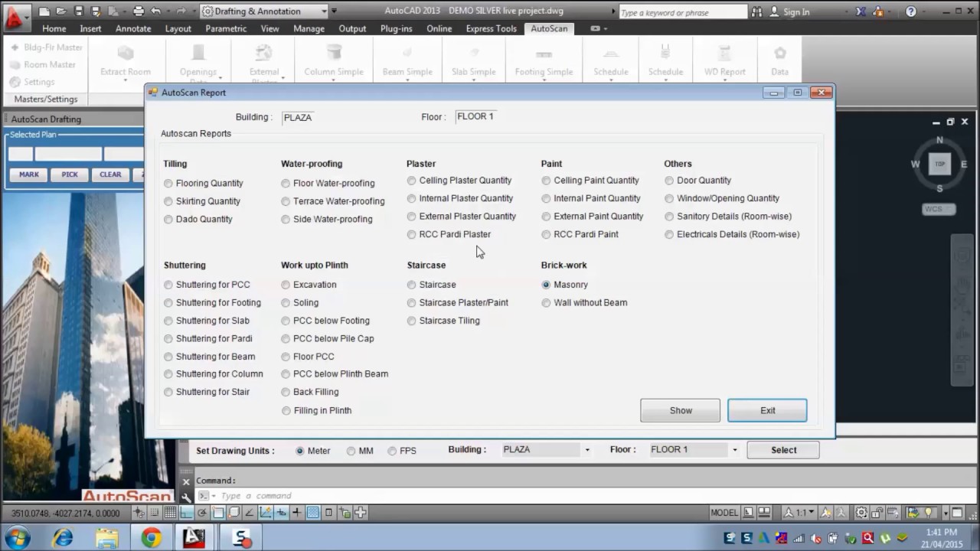Expand the FLOOR 1 dropdown at bottom
The height and width of the screenshot is (551, 980).
(735, 450)
